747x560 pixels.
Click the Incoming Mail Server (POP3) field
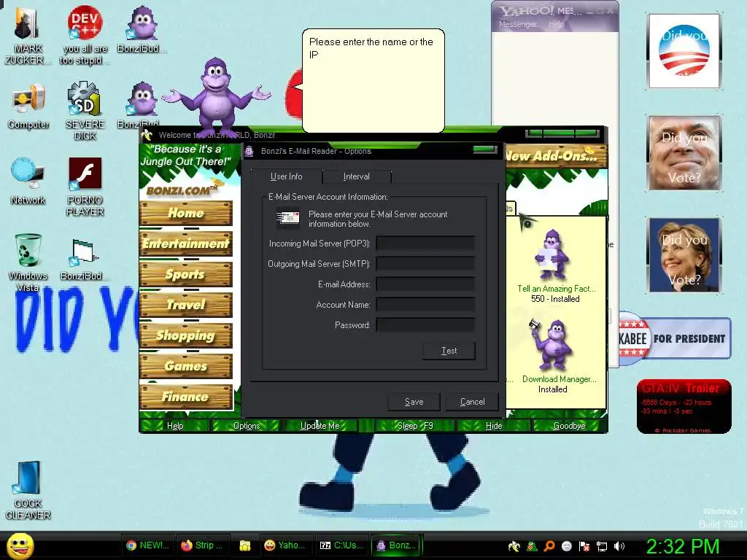click(425, 244)
